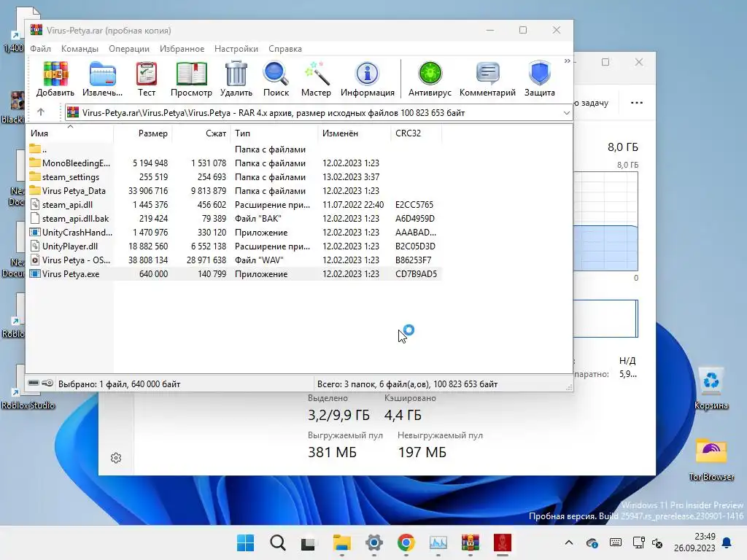Viewport: 747px width, 560px height.
Task: Click the Добавить (Add) toolbar icon
Action: tap(55, 79)
